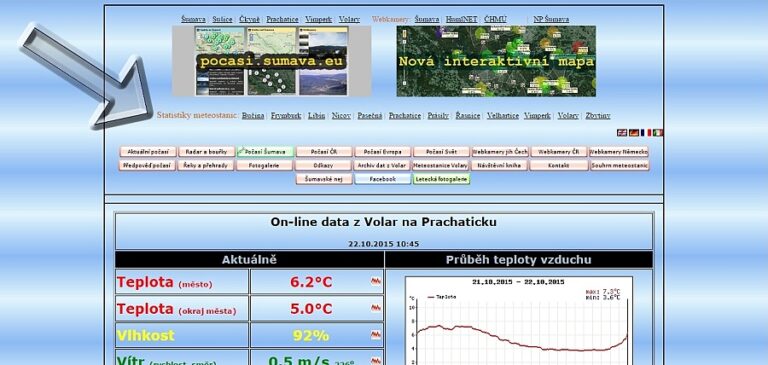Open graph icon for Teplota (okraj města) row
768x365 pixels.
[x=376, y=308]
